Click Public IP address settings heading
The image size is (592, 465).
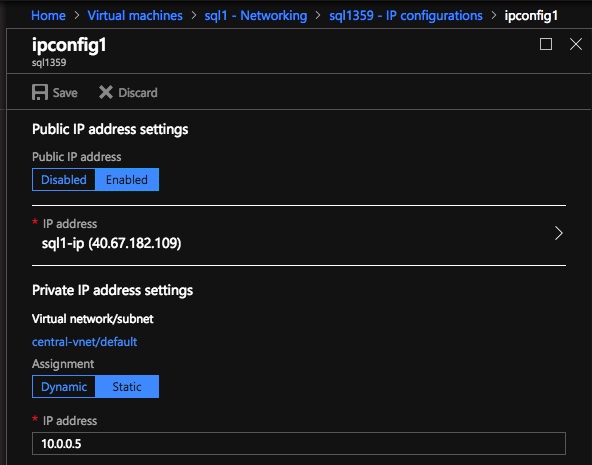pyautogui.click(x=110, y=129)
